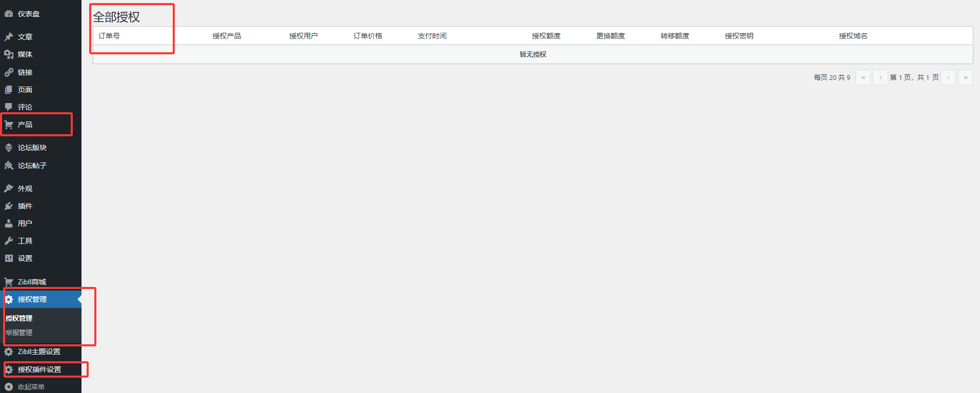Open 授权插件设置 in the sidebar
980x393 pixels.
39,369
